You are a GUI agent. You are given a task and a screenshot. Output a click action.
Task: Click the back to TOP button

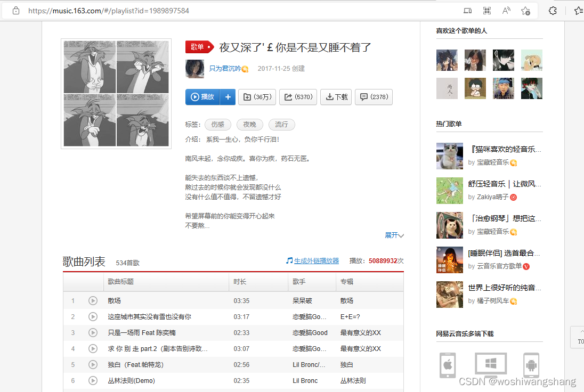pos(578,337)
